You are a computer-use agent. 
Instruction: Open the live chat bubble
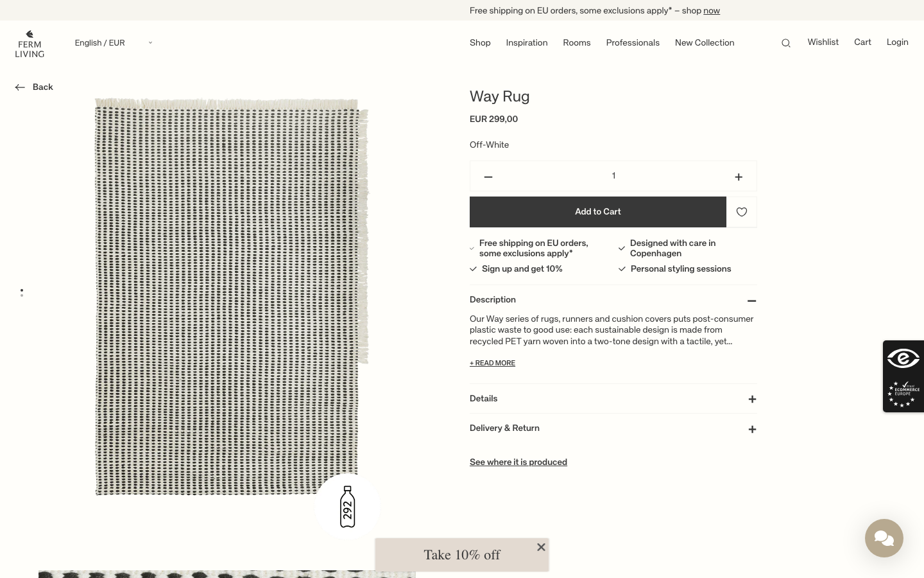coord(884,538)
